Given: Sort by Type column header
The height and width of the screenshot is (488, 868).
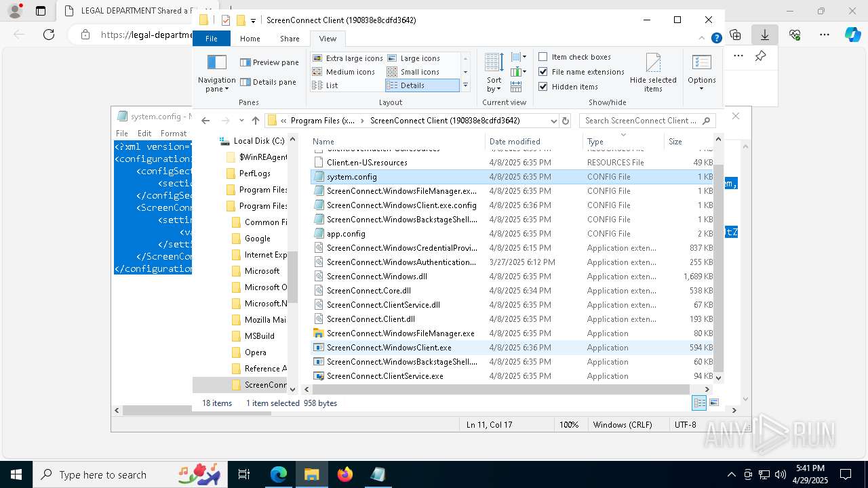Looking at the screenshot, I should click(x=623, y=142).
